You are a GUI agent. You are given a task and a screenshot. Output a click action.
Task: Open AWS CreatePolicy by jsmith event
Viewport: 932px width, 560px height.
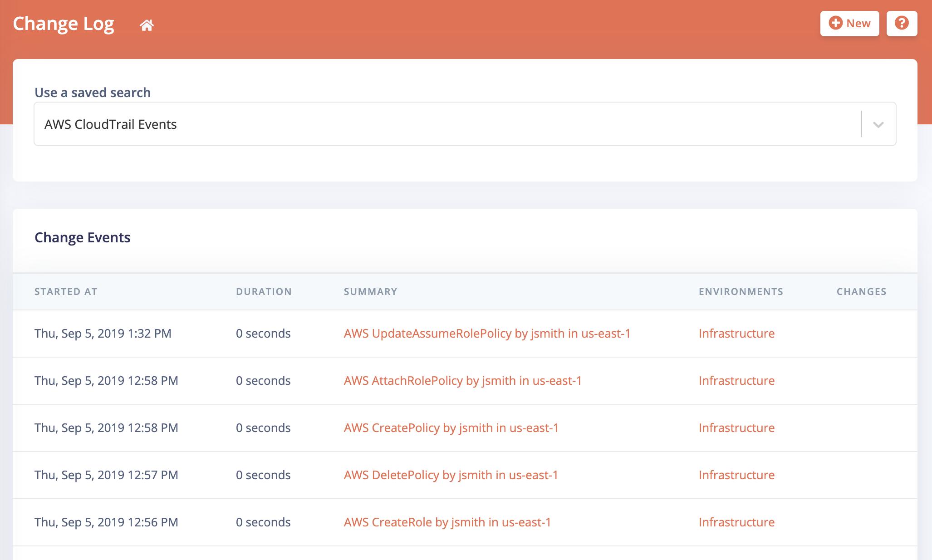[x=451, y=428]
